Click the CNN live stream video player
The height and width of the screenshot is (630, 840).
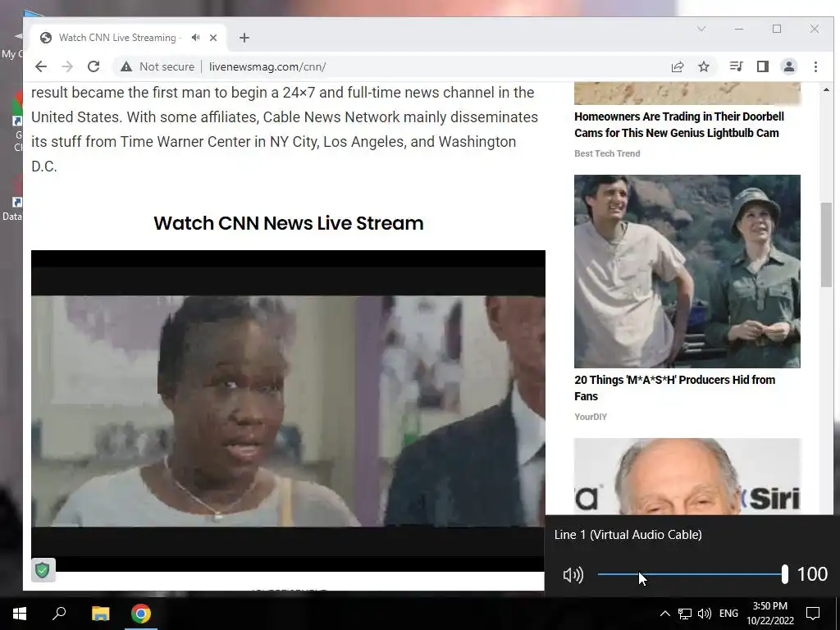pos(288,411)
